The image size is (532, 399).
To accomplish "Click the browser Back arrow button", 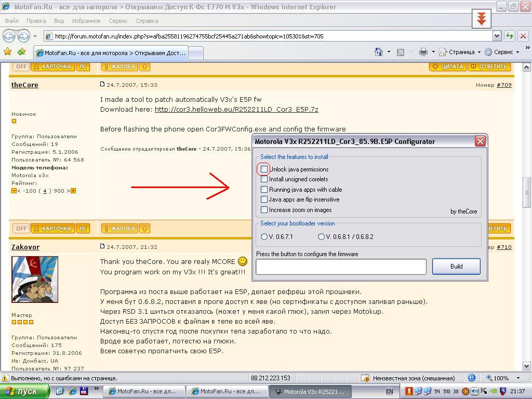I will 9,36.
